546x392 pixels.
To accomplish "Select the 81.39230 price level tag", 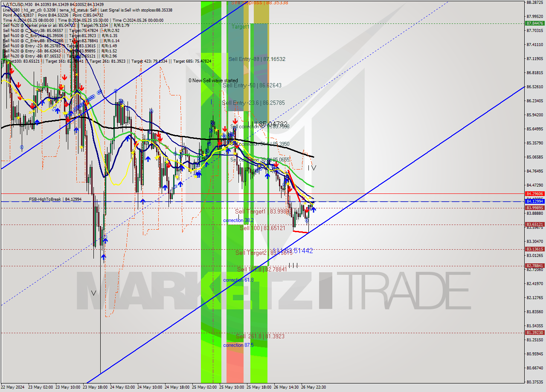I will pyautogui.click(x=534, y=332).
